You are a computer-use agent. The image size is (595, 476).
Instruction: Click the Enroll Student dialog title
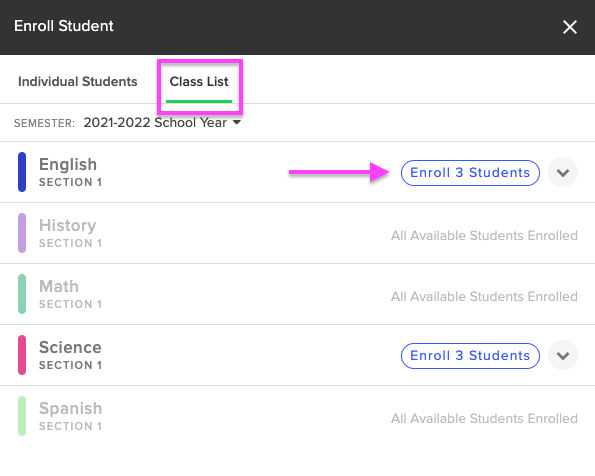pyautogui.click(x=64, y=26)
